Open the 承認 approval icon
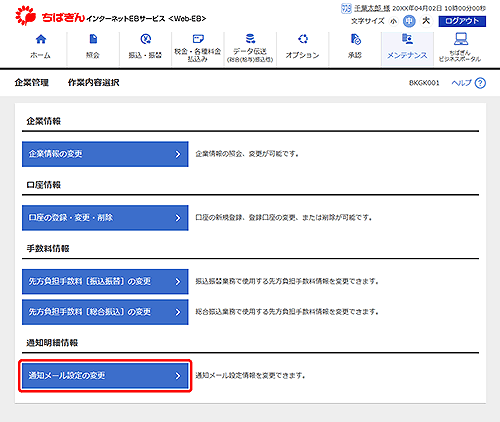The image size is (500, 422). click(355, 39)
